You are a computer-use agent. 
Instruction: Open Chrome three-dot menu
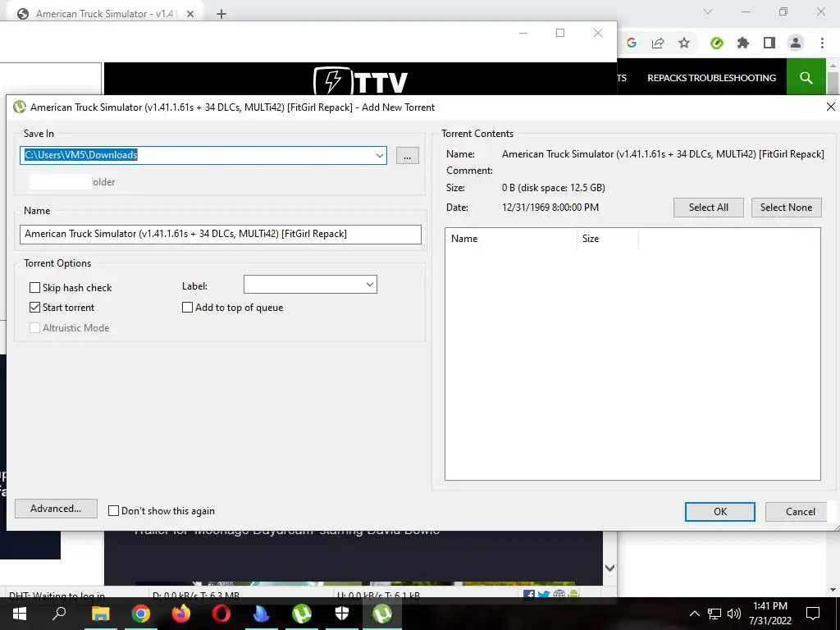tap(822, 43)
